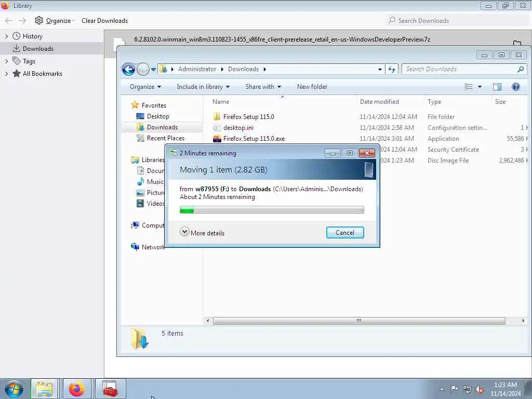Viewport: 532px width, 399px height.
Task: Select the Firefox Setup 115.0 folder
Action: (249, 117)
